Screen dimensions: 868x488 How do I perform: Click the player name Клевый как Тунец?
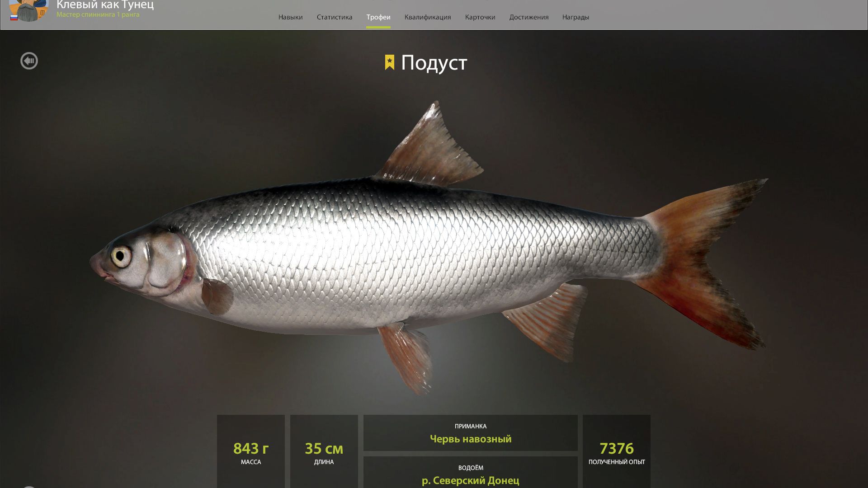pyautogui.click(x=105, y=5)
